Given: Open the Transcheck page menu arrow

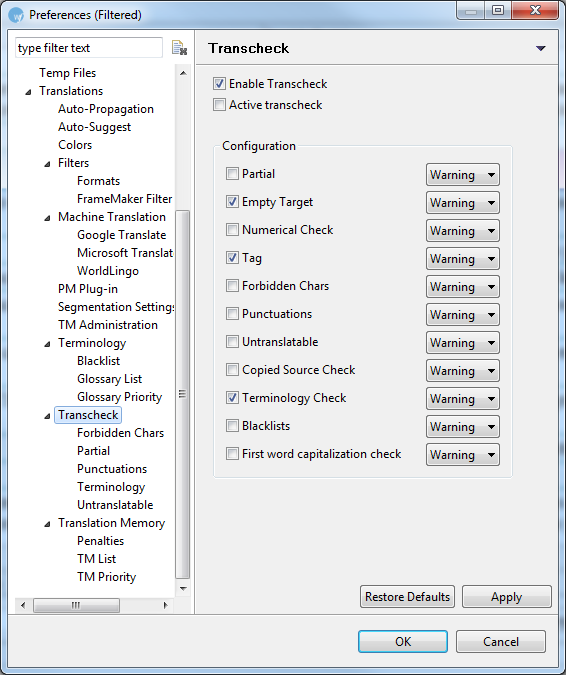Looking at the screenshot, I should (541, 48).
